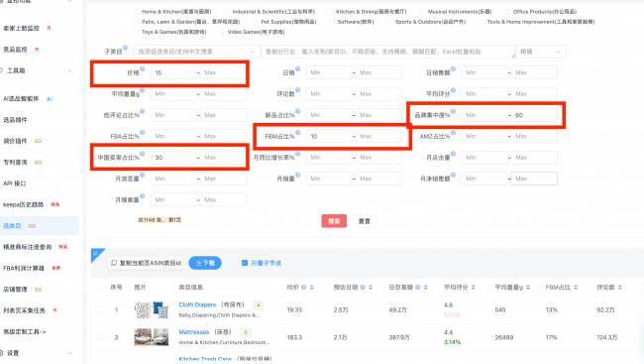This screenshot has height=364, width=644.
Task: Sort by FBM占比 column arrows
Action: point(576,287)
